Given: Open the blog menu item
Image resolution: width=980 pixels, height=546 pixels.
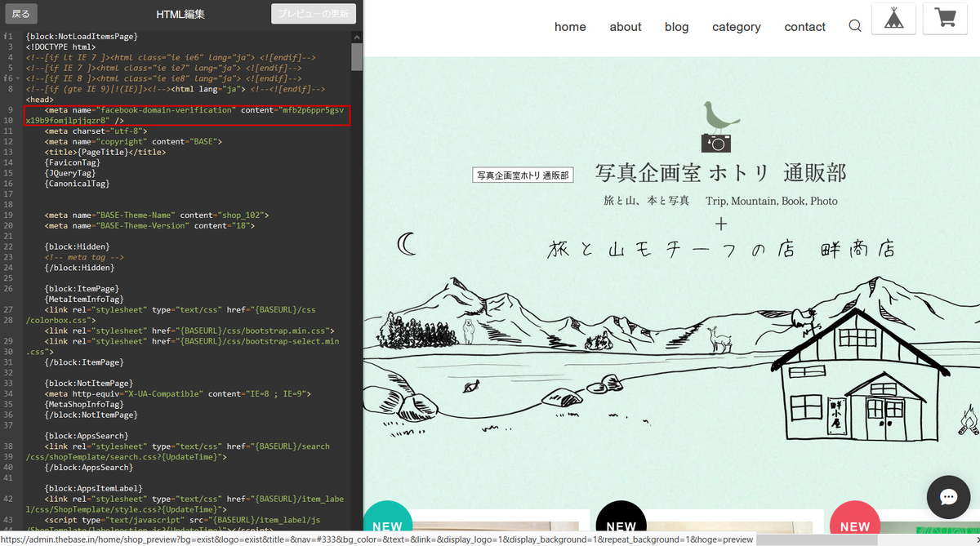Looking at the screenshot, I should pos(677,27).
